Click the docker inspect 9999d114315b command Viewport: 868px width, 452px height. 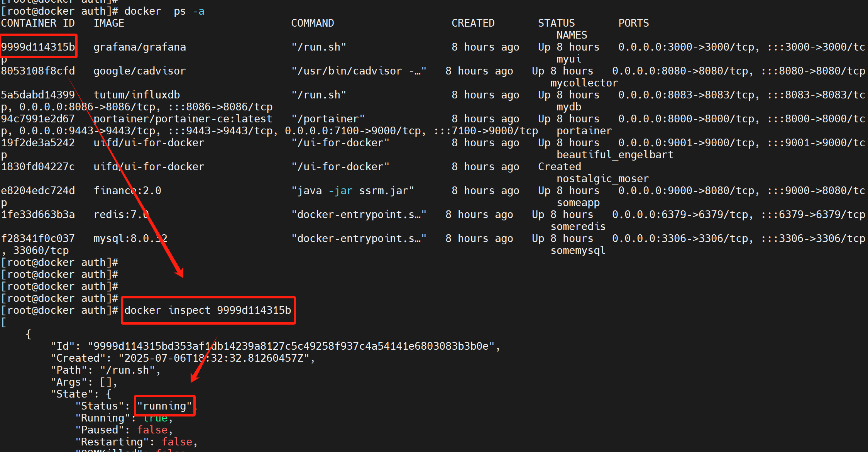(208, 310)
